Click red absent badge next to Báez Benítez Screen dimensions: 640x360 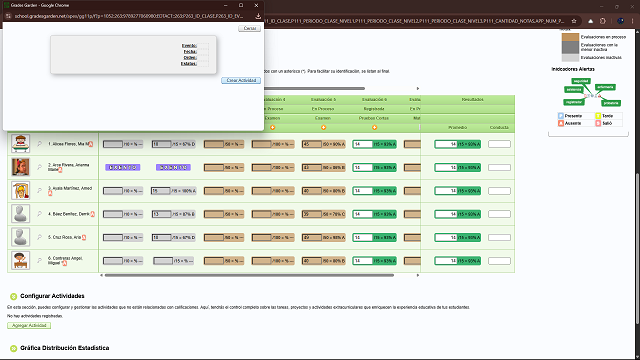[93, 214]
